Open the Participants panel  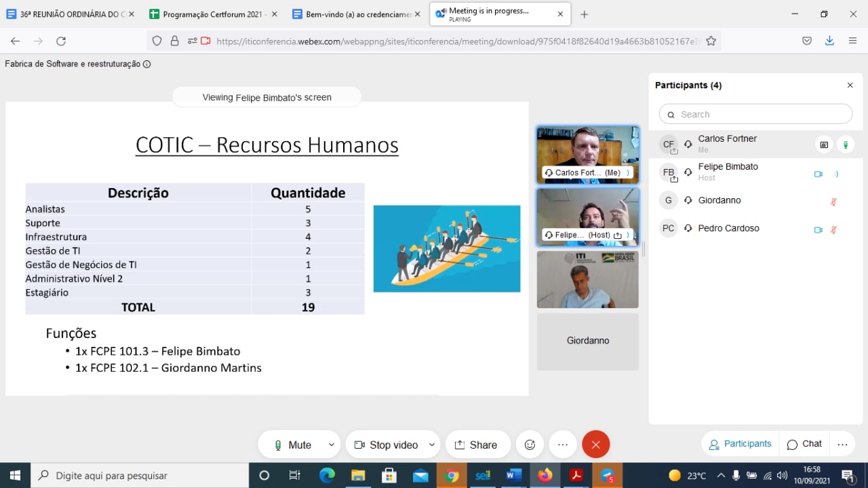739,444
